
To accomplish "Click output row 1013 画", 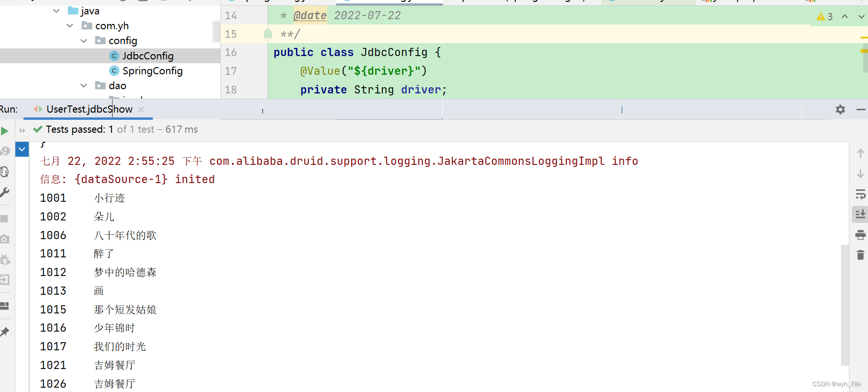I will point(72,291).
